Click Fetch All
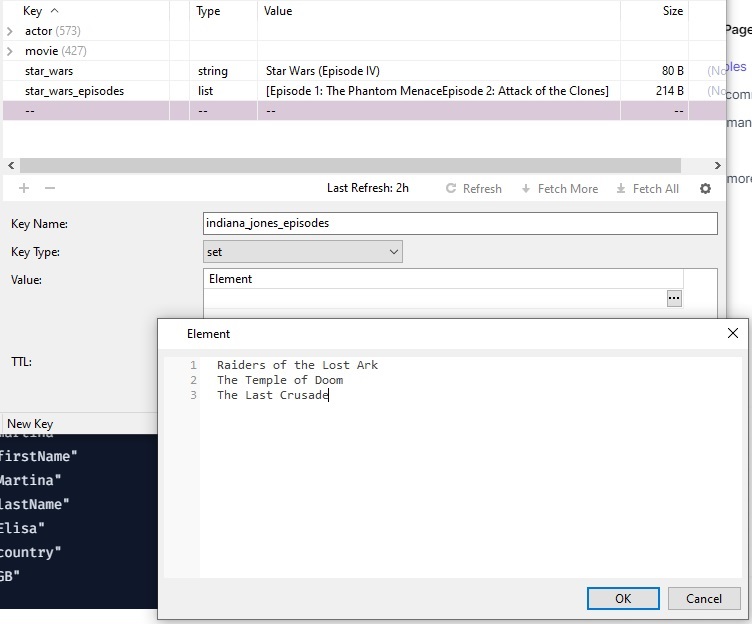This screenshot has width=752, height=624. (x=647, y=188)
